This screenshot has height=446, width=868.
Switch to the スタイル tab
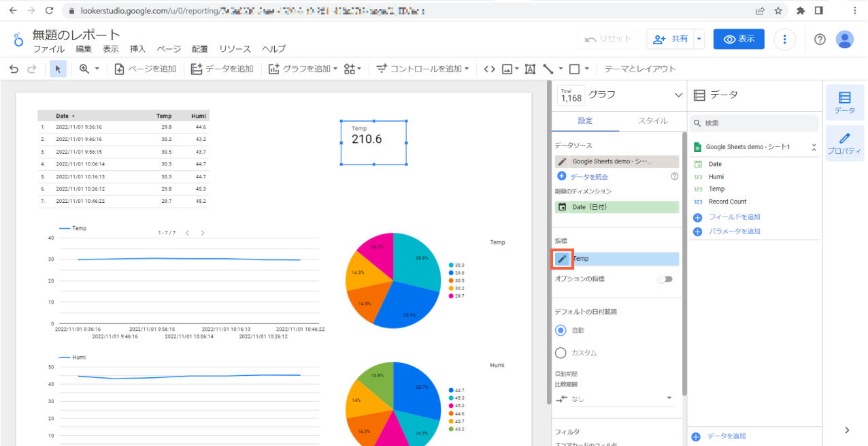[652, 121]
